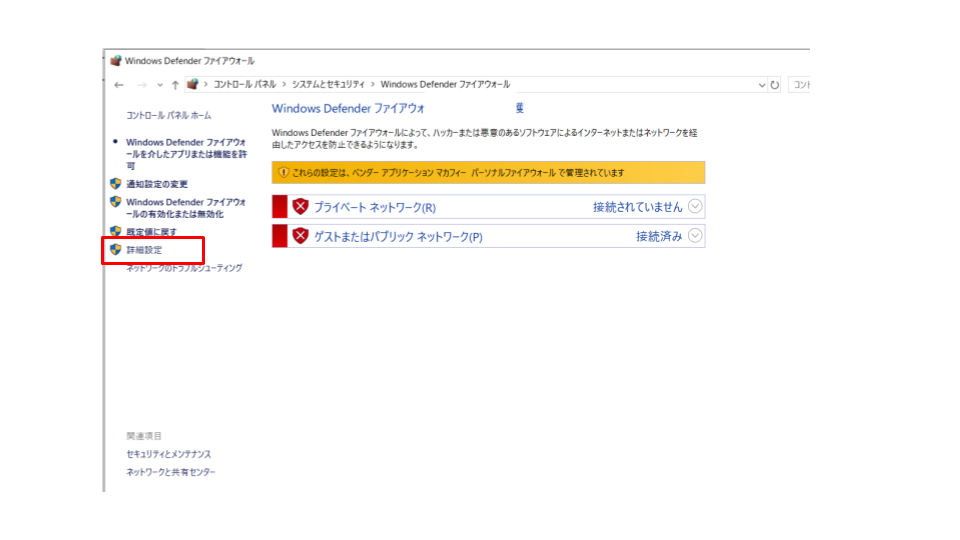Open ネットワークのトラブルシューティング link
The width and height of the screenshot is (960, 540).
(x=184, y=268)
